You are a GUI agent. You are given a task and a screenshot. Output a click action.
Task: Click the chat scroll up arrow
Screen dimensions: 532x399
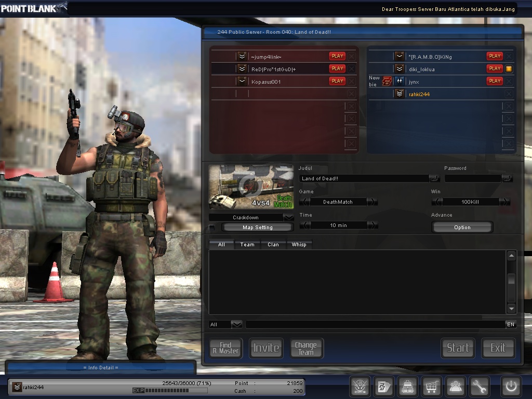pos(511,256)
